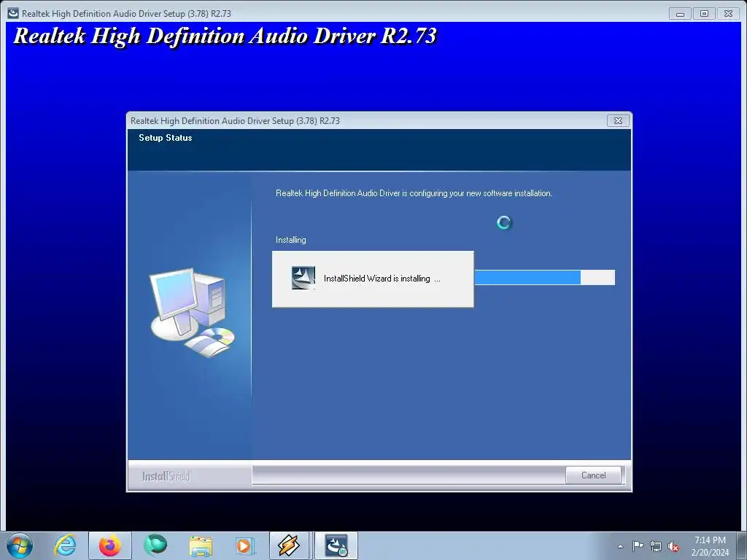The width and height of the screenshot is (747, 560).
Task: Open the Windows Start menu
Action: (20, 545)
